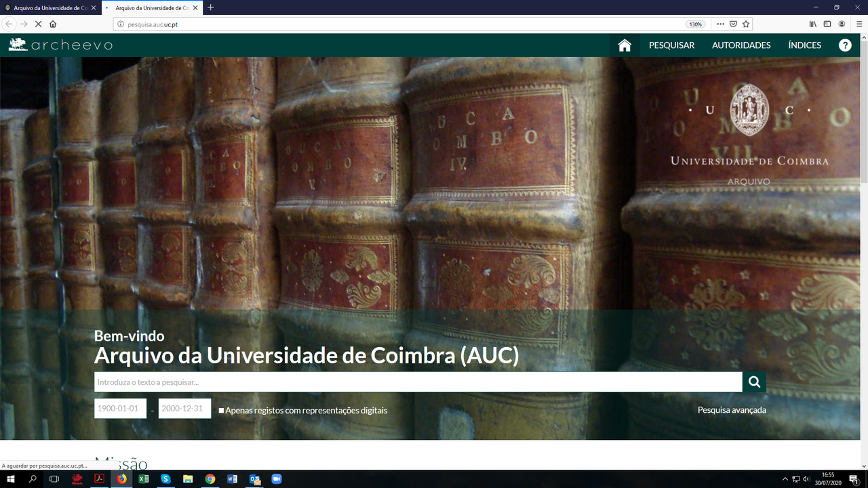The height and width of the screenshot is (488, 868).
Task: Open Zoom from taskbar
Action: 277,479
